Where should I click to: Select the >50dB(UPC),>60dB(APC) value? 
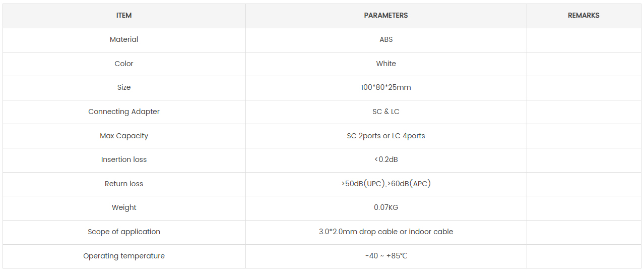point(386,184)
